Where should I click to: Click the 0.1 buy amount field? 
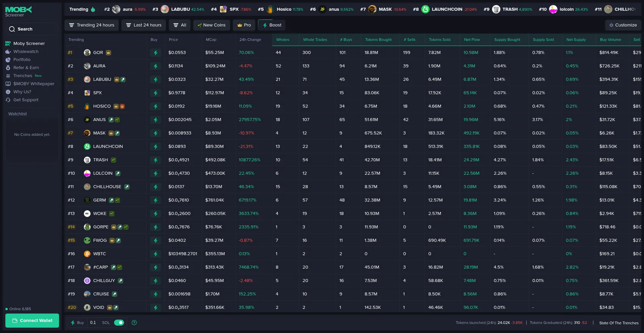tap(93, 323)
